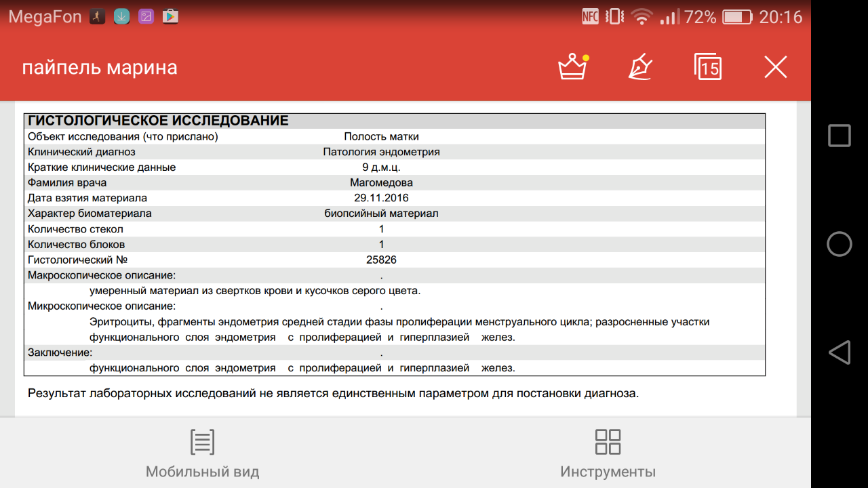Open the pages counter icon showing 15
Image resolution: width=868 pixels, height=488 pixels.
pos(708,67)
